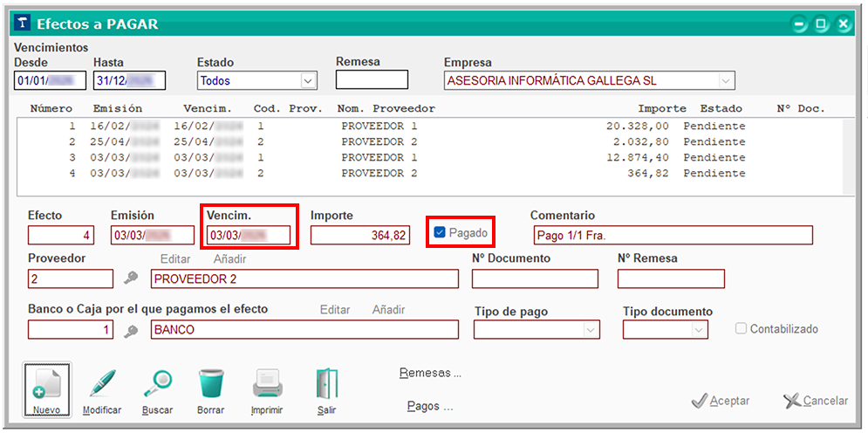Uncheck the Pagado checkbox
This screenshot has width=868, height=433.
coord(440,232)
